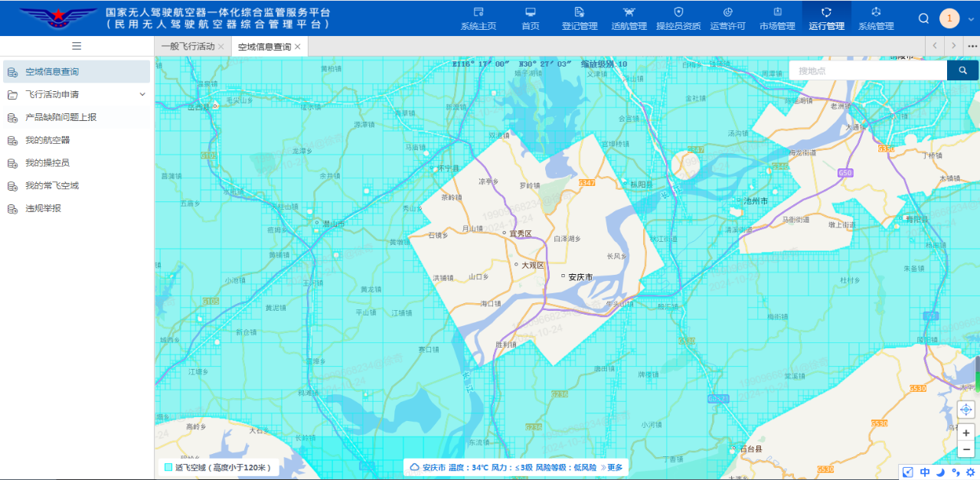
Task: Click the blue map search magnifier button
Action: [962, 70]
